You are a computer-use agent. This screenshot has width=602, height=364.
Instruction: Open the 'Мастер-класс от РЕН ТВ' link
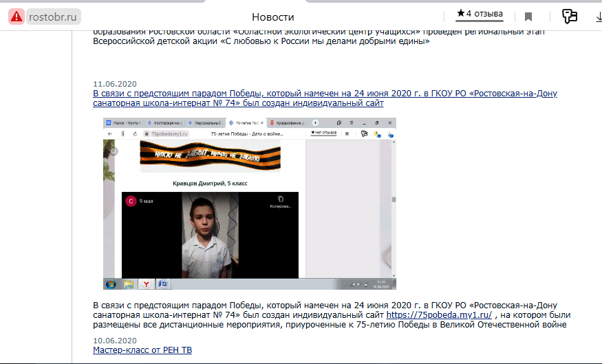tap(142, 350)
